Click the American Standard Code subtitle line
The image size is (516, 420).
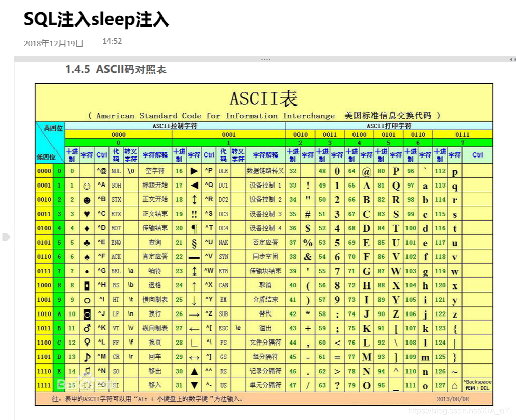coord(264,116)
